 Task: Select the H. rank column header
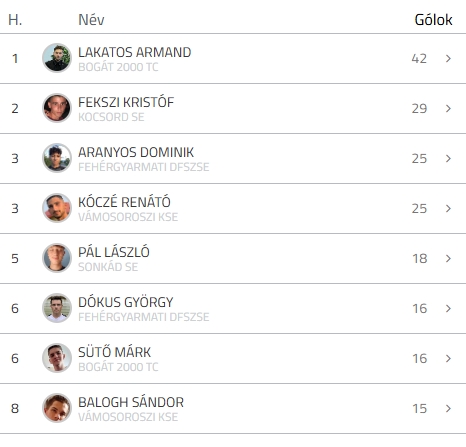click(x=15, y=20)
